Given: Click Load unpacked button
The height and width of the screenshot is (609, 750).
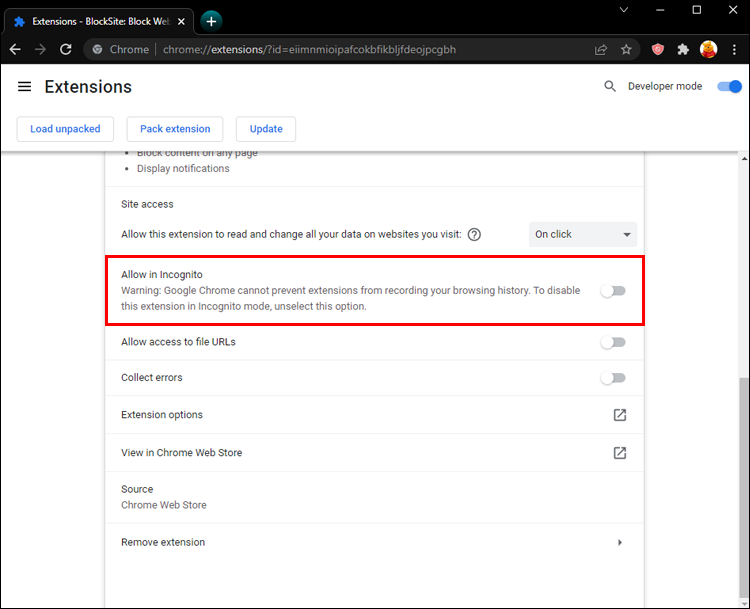Looking at the screenshot, I should 65,129.
